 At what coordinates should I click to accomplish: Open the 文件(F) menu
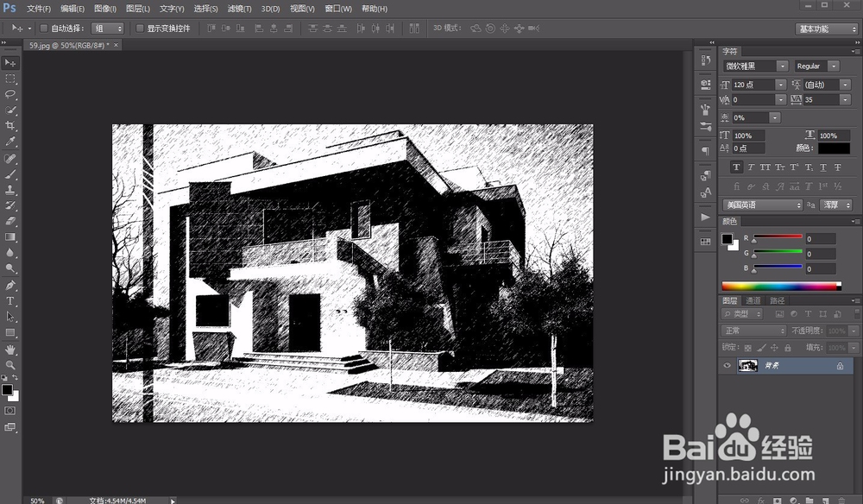(39, 9)
